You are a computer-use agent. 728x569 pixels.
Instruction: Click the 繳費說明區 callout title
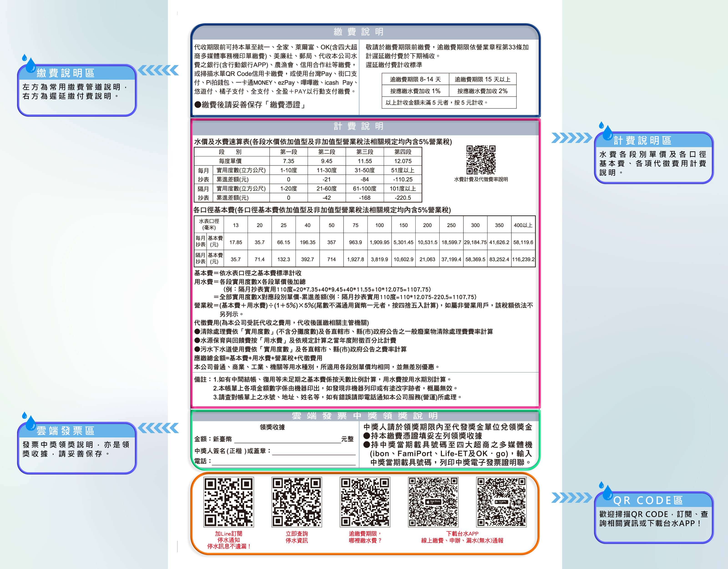coord(66,73)
